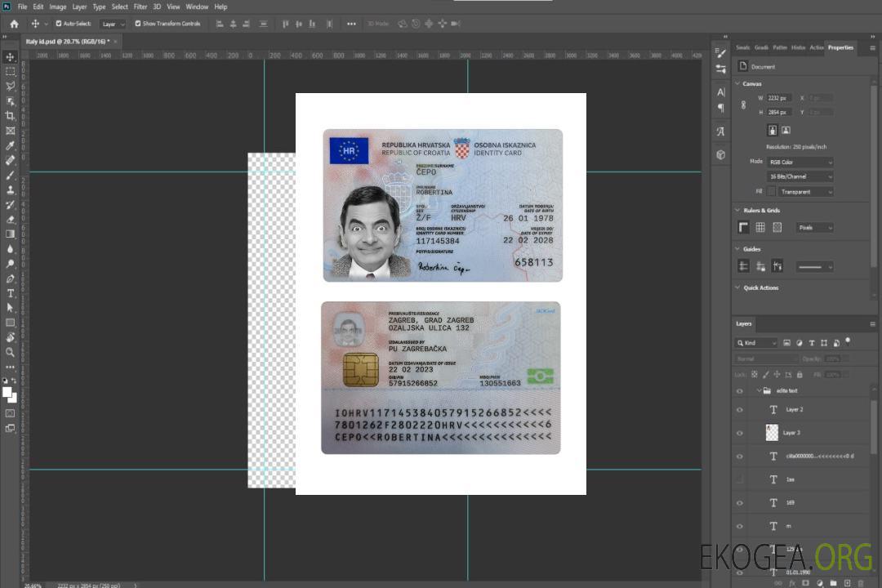Viewport: 882px width, 588px height.
Task: Click the canvas Fill color swatch
Action: (x=772, y=192)
